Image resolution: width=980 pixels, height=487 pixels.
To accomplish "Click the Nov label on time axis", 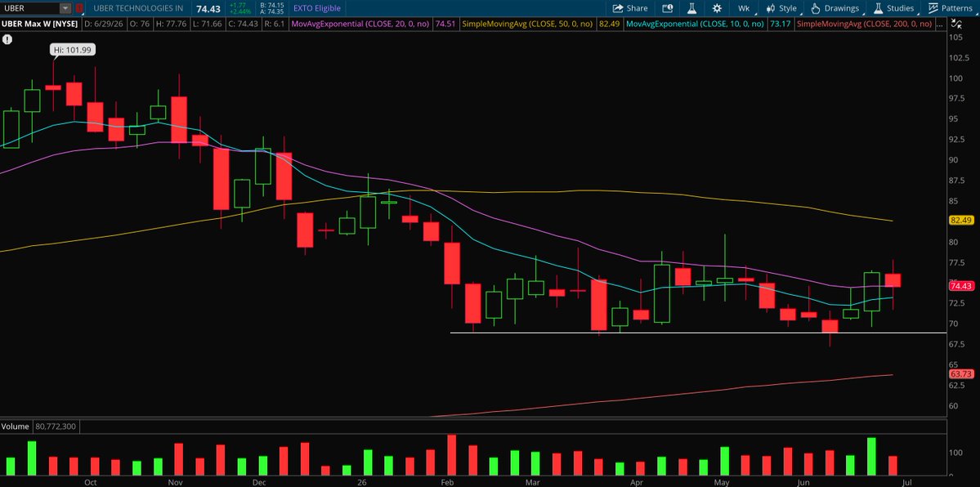I will point(175,483).
